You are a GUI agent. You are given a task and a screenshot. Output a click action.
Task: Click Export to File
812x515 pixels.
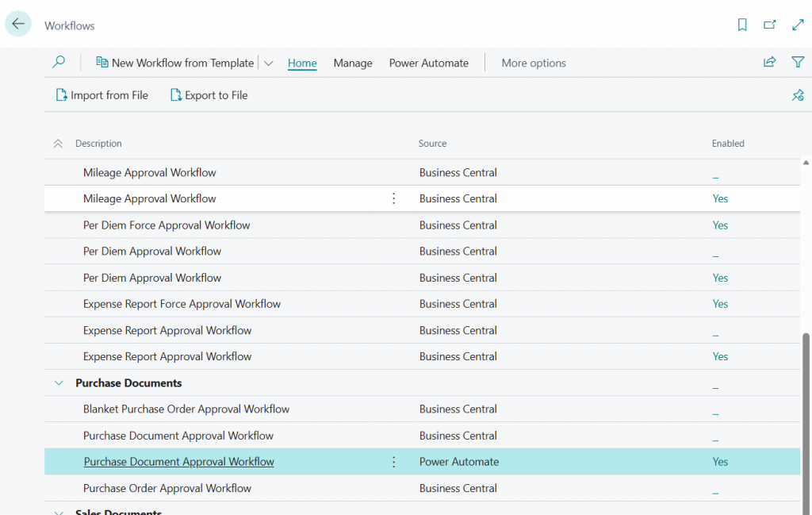tap(209, 95)
